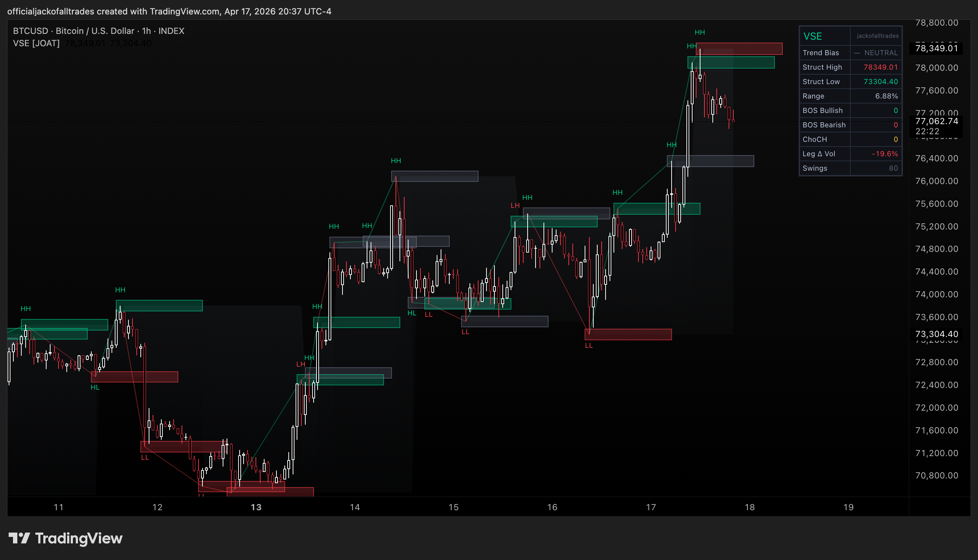This screenshot has width=978, height=560.
Task: Click date 14 on the time axis
Action: pos(355,507)
